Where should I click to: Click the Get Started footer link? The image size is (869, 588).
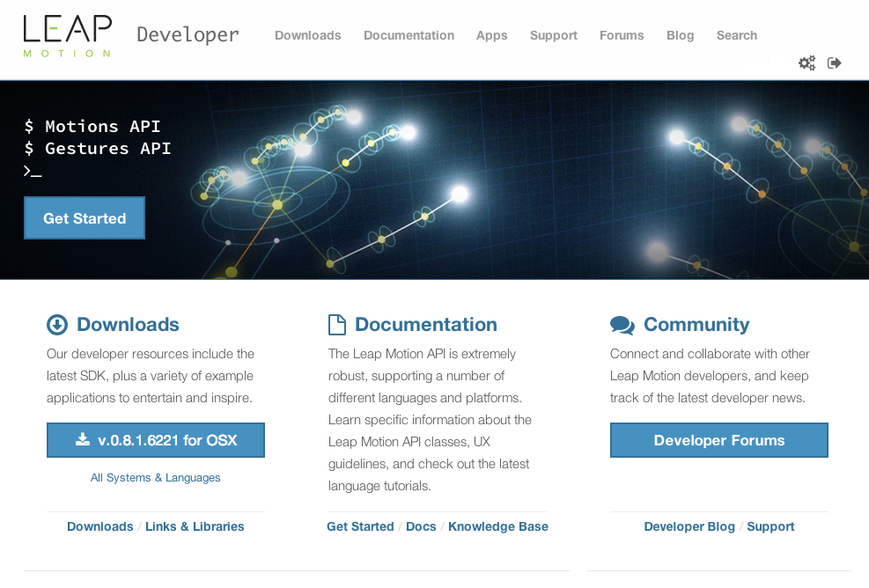tap(360, 526)
